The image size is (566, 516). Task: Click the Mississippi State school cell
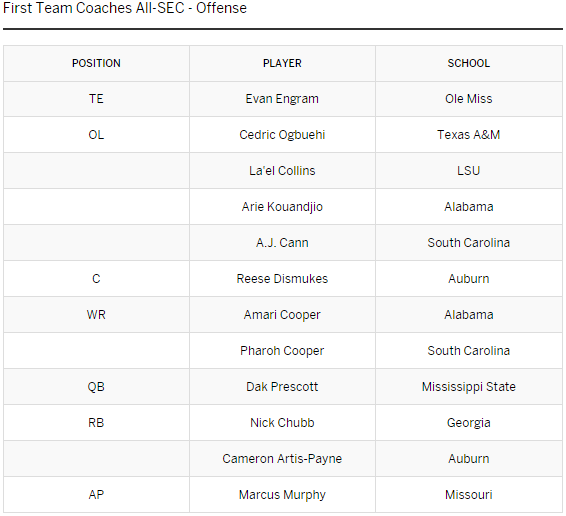click(469, 387)
